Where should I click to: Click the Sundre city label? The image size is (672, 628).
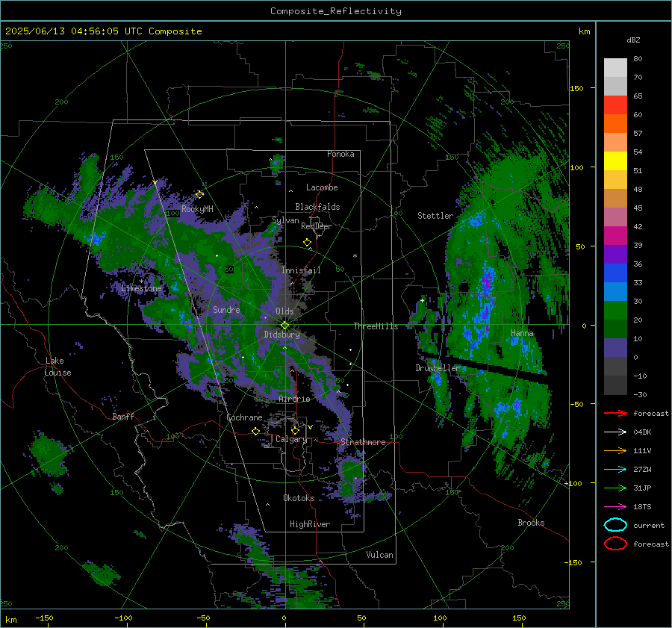tap(226, 310)
